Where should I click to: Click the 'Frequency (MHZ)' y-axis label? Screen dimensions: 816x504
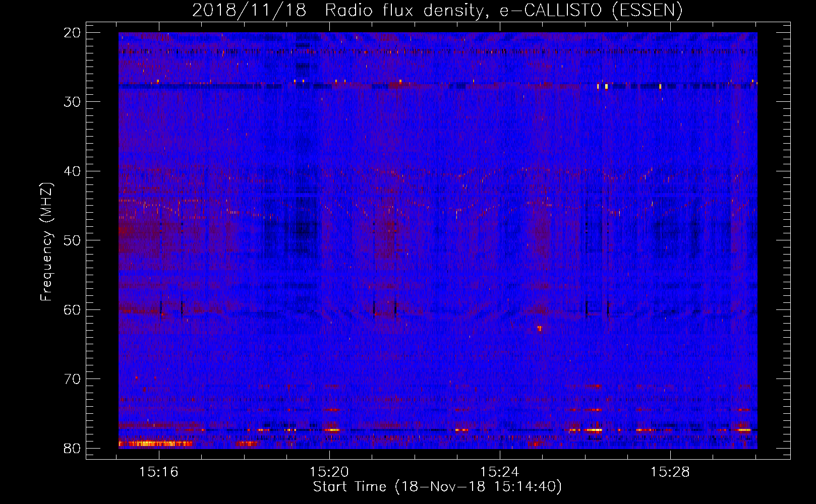[x=46, y=242]
